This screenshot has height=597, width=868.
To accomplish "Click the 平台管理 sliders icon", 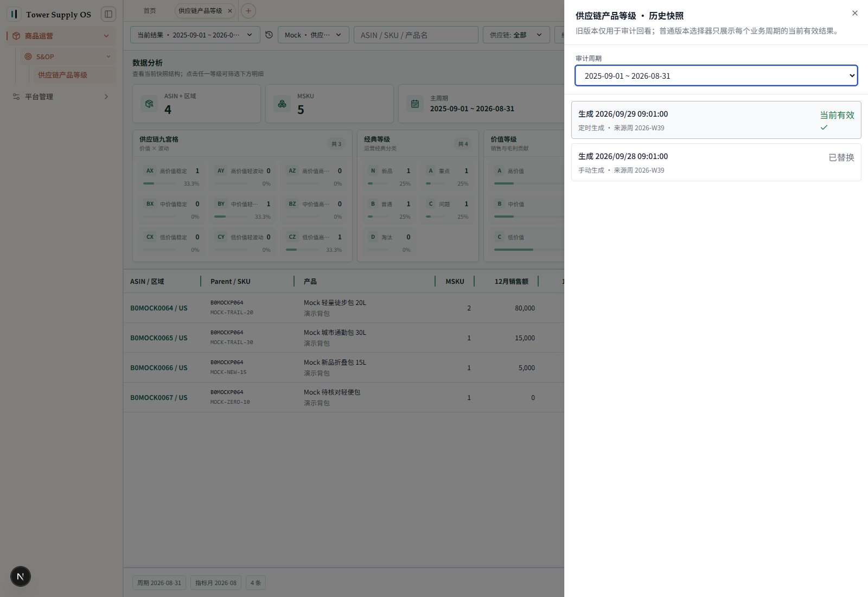I will coord(16,97).
